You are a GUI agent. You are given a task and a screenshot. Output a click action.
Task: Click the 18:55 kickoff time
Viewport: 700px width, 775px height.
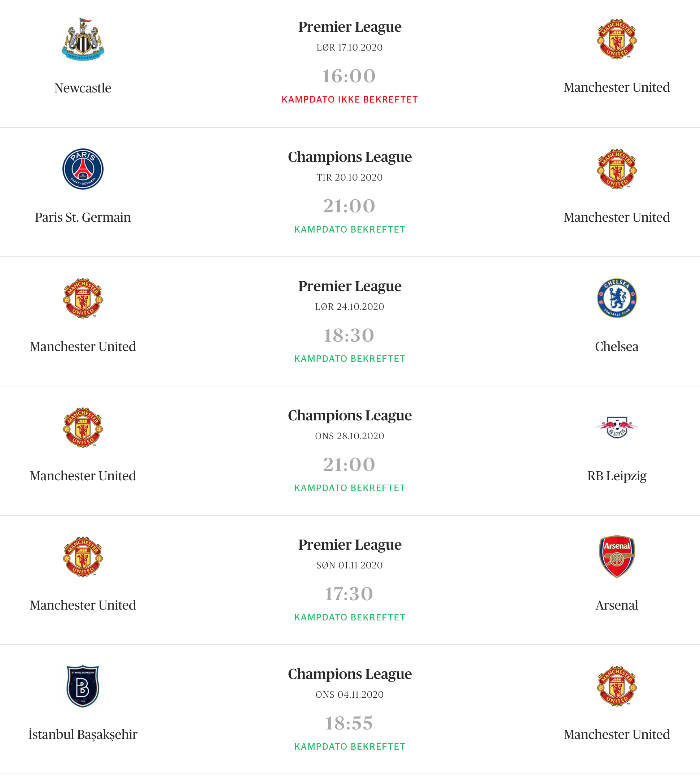point(349,723)
